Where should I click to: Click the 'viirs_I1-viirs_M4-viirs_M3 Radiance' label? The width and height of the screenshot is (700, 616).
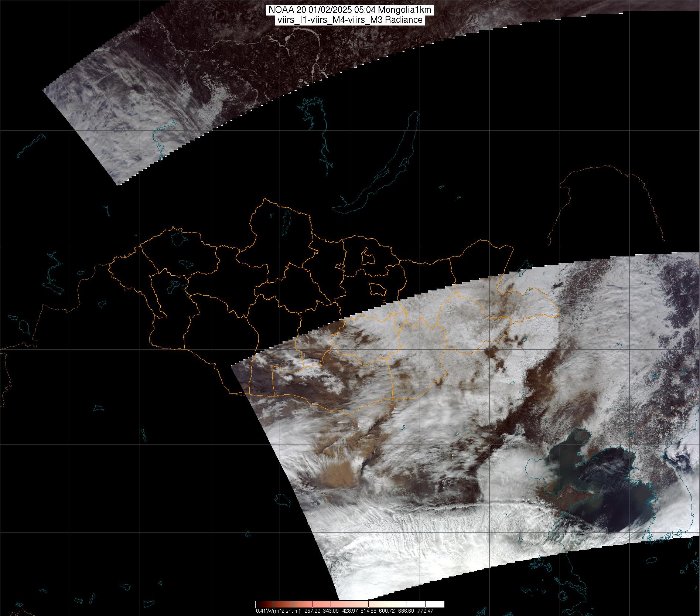point(349,20)
